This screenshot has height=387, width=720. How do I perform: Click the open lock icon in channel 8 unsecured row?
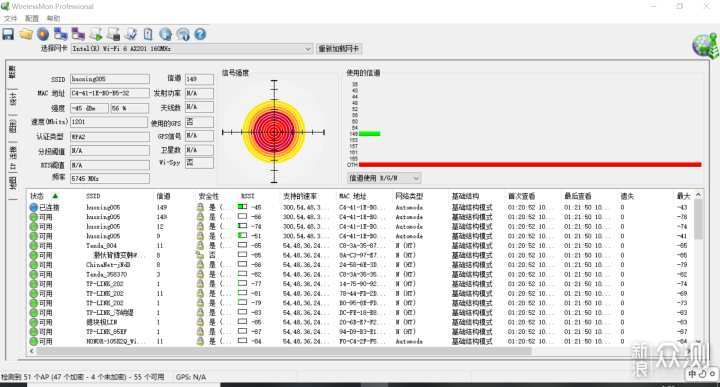pos(200,255)
